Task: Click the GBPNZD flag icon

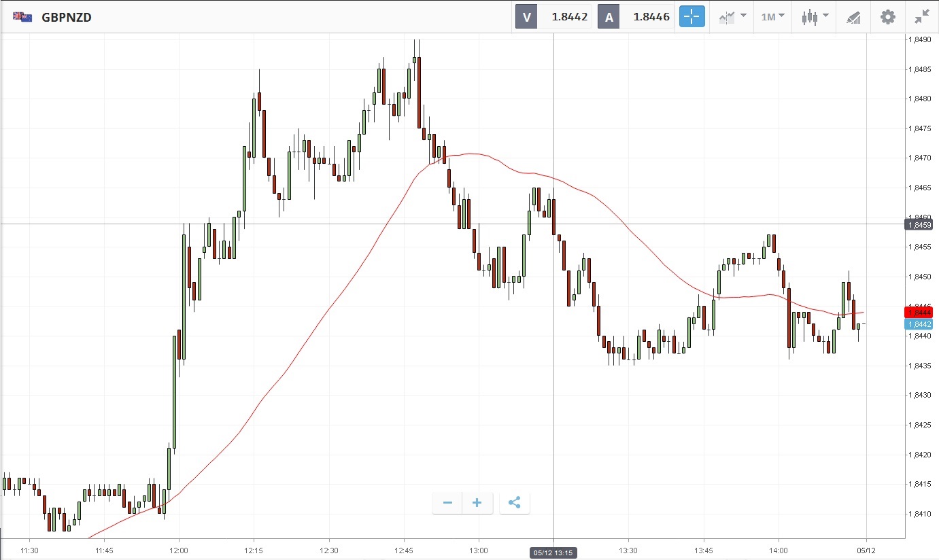Action: 22,17
